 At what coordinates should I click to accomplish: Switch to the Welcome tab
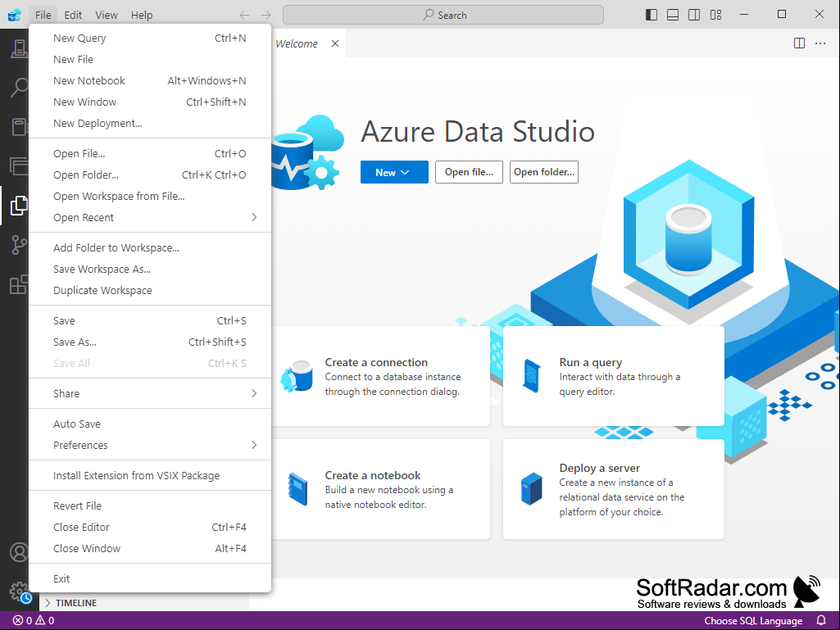coord(297,43)
